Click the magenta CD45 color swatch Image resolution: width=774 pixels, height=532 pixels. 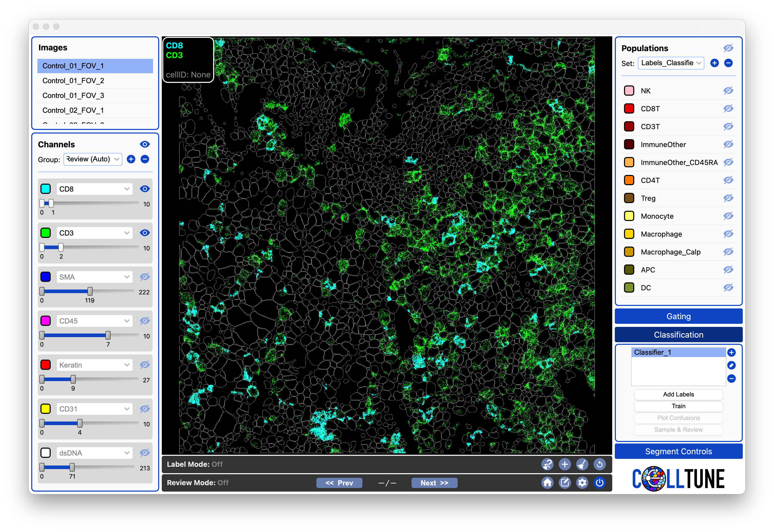[46, 321]
